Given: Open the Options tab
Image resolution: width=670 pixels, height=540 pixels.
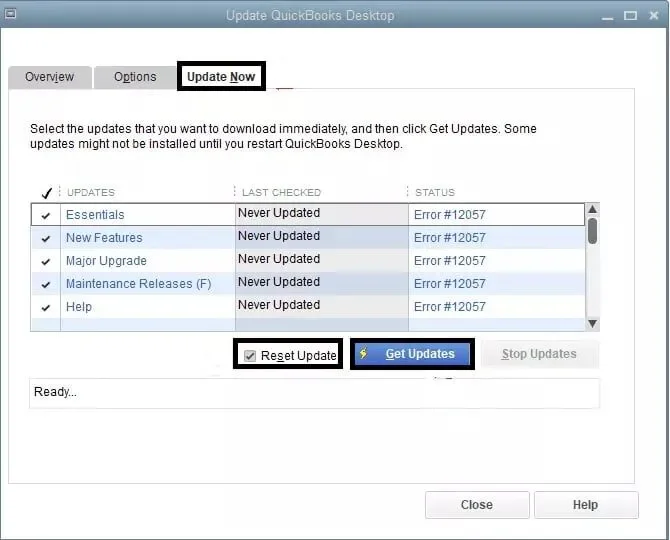Looking at the screenshot, I should (135, 77).
